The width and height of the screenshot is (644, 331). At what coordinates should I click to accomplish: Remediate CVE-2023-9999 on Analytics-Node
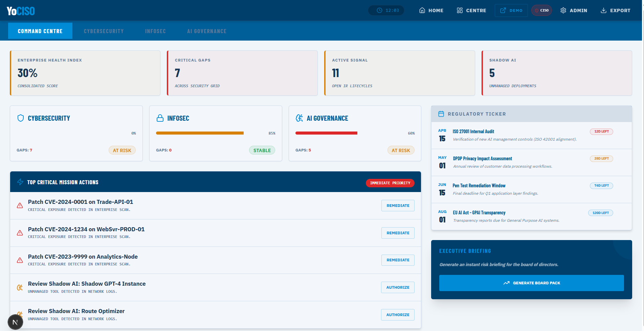[398, 260]
